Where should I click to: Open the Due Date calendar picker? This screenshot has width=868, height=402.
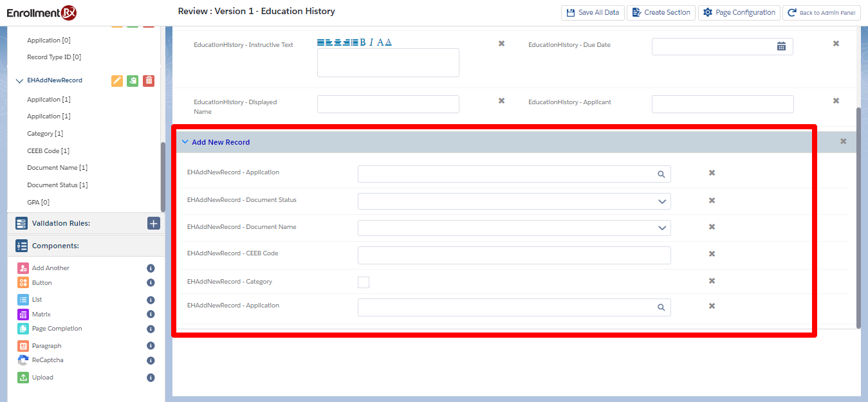[x=781, y=46]
